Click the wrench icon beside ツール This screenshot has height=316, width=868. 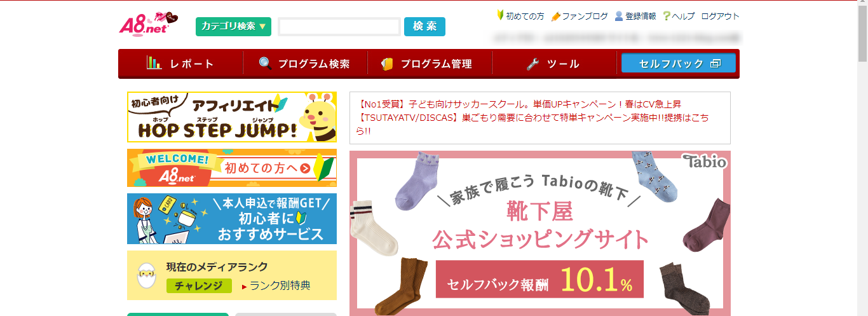(x=533, y=64)
